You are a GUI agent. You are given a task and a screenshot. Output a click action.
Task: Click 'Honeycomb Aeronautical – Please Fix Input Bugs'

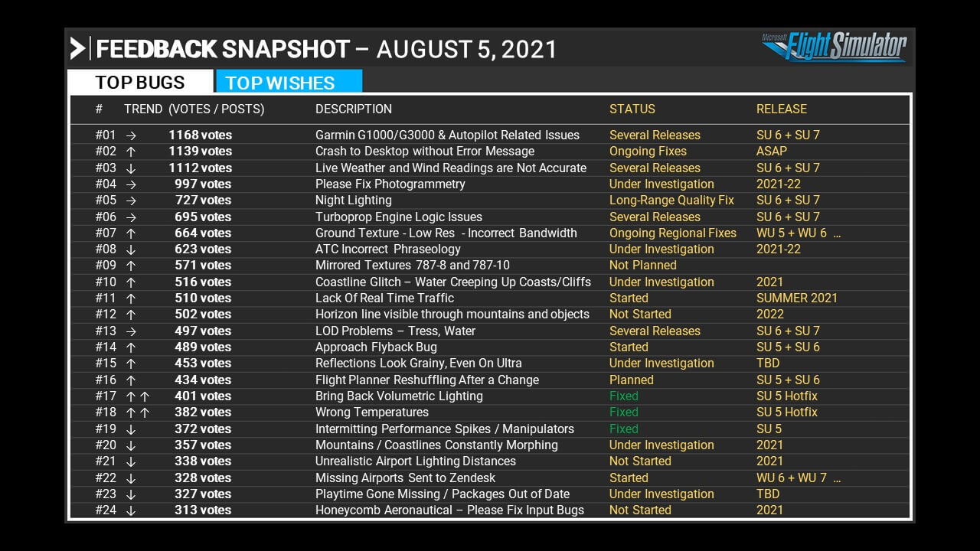pos(449,510)
